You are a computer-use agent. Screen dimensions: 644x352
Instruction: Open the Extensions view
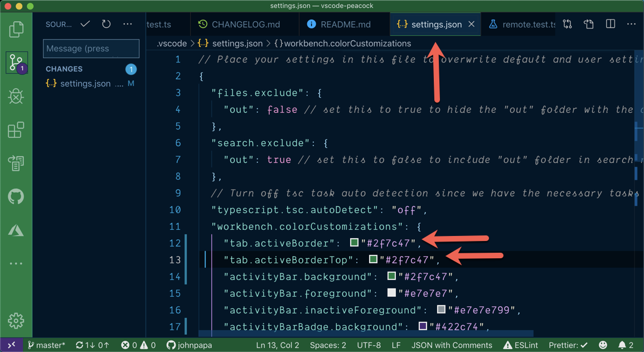[16, 129]
